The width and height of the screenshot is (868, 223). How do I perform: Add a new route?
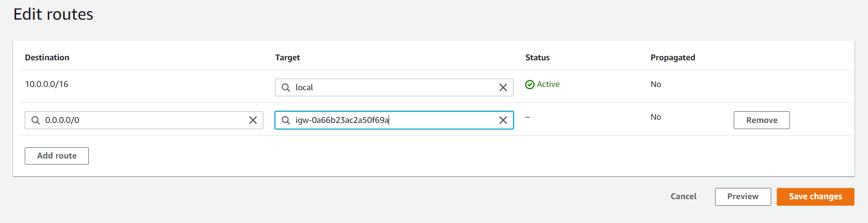pyautogui.click(x=57, y=156)
